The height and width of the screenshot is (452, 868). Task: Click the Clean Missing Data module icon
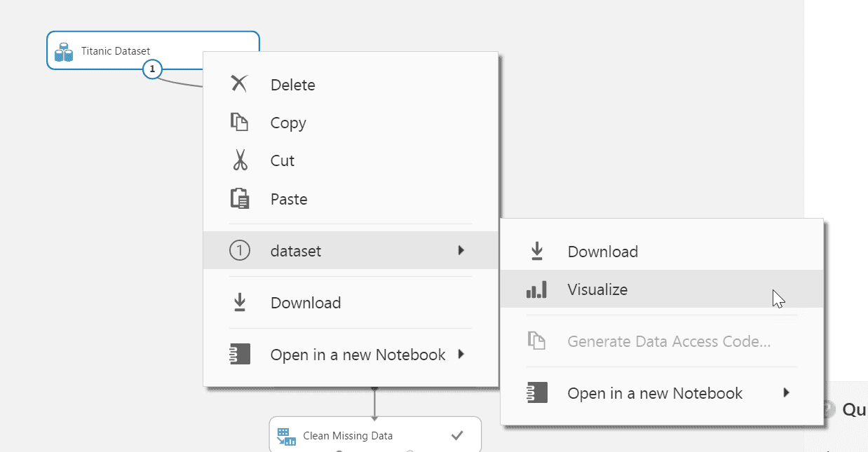pos(286,436)
